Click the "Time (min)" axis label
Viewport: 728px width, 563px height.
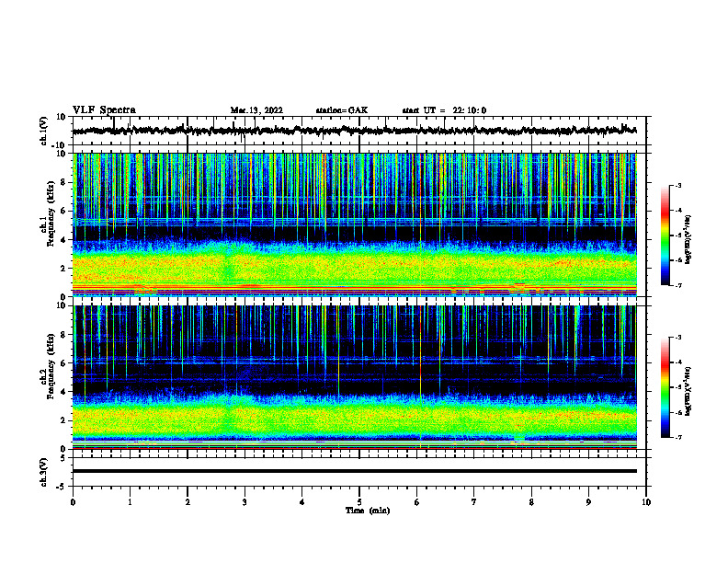coord(368,511)
